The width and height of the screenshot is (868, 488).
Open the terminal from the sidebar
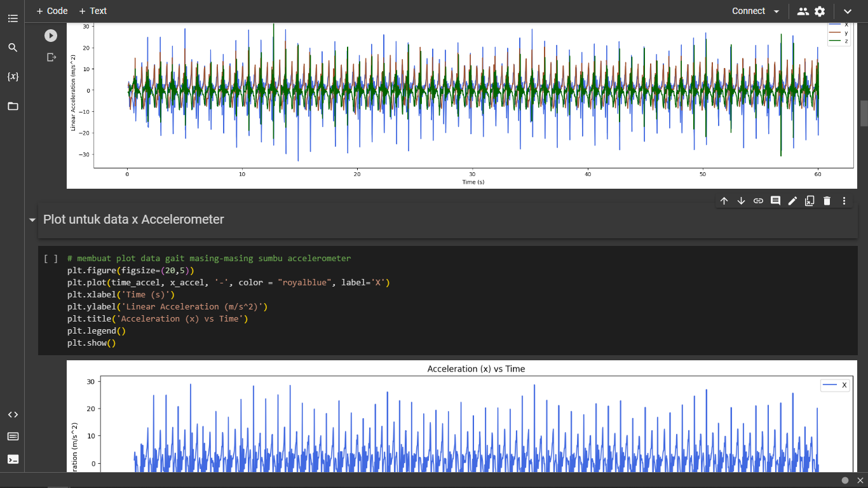(13, 459)
